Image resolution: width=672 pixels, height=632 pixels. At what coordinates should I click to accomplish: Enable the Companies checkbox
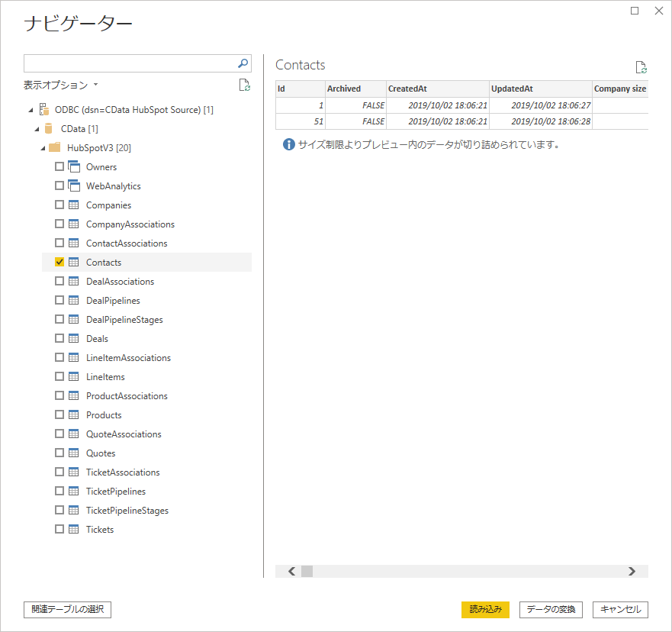coord(59,205)
